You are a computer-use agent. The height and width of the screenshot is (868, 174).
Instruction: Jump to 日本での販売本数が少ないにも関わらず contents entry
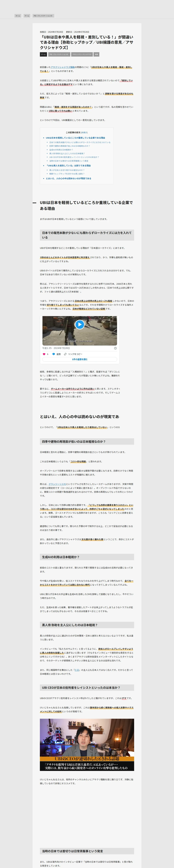(x=80, y=142)
